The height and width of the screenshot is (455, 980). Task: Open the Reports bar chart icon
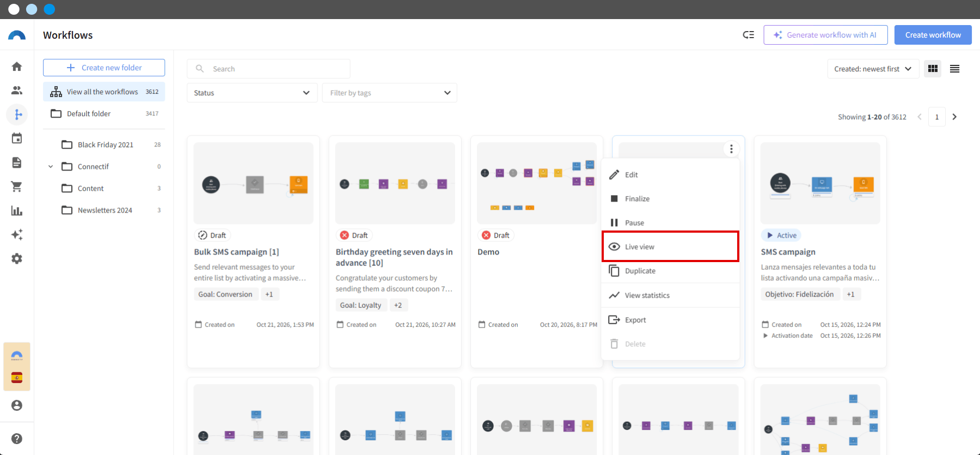[17, 211]
